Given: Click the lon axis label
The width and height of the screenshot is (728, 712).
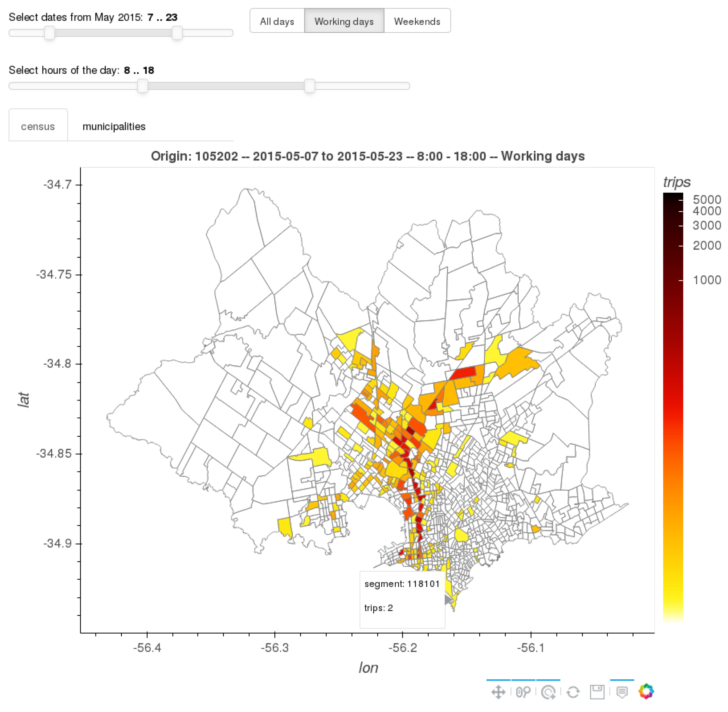Looking at the screenshot, I should [x=368, y=668].
